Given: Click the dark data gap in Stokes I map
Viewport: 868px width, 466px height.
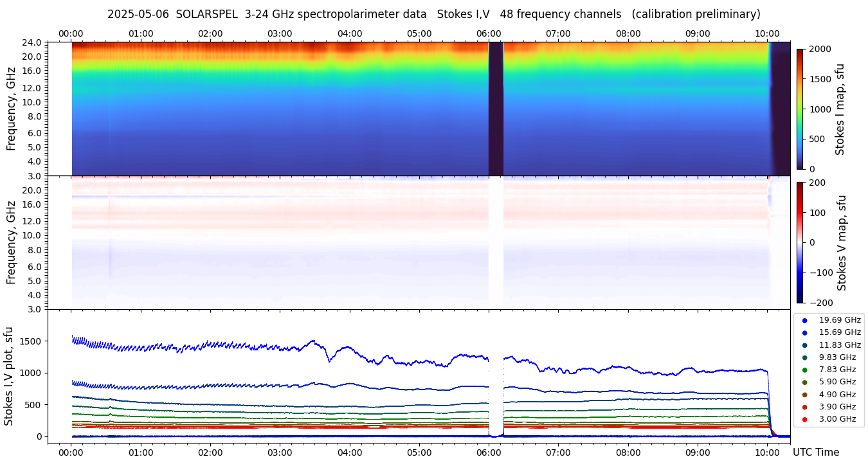Looking at the screenshot, I should pyautogui.click(x=496, y=109).
